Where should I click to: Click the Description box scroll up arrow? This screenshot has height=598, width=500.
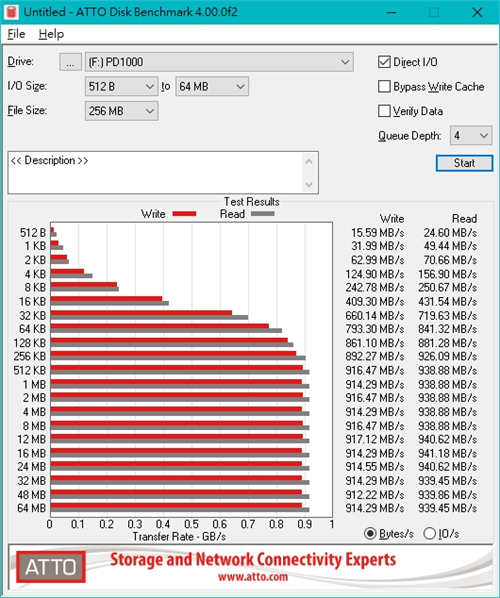coord(309,162)
